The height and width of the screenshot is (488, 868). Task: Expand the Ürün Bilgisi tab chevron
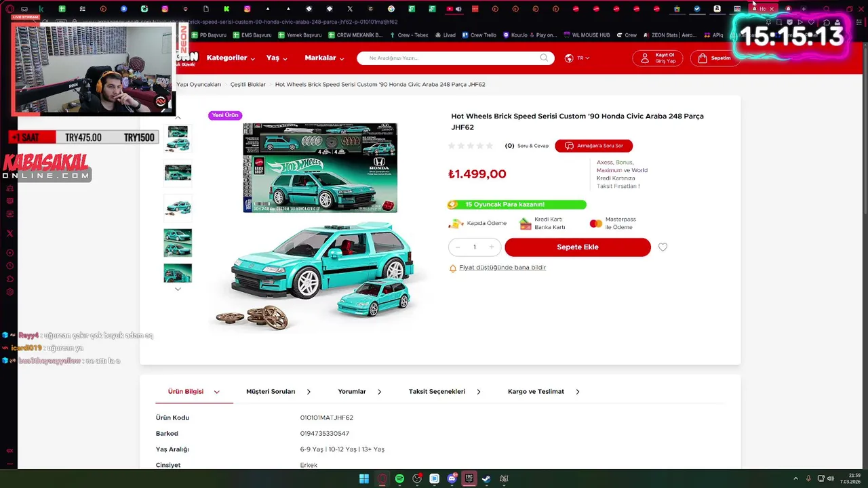pos(217,392)
